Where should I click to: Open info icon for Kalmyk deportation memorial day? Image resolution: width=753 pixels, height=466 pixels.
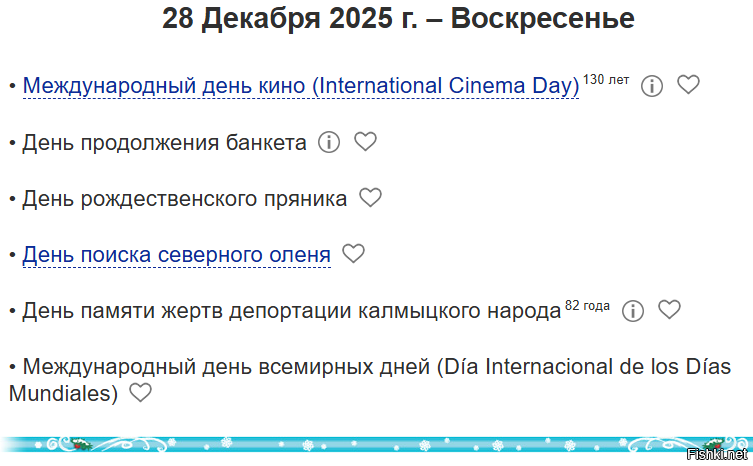pyautogui.click(x=633, y=311)
